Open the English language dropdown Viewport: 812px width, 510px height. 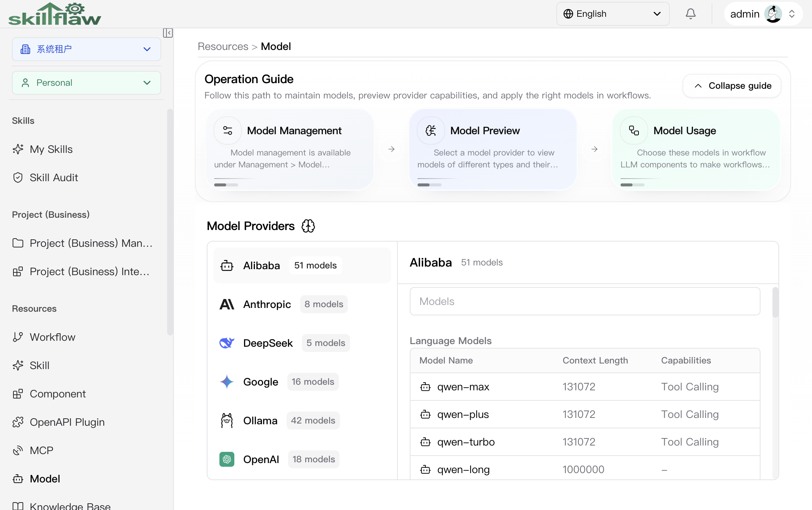(x=613, y=14)
